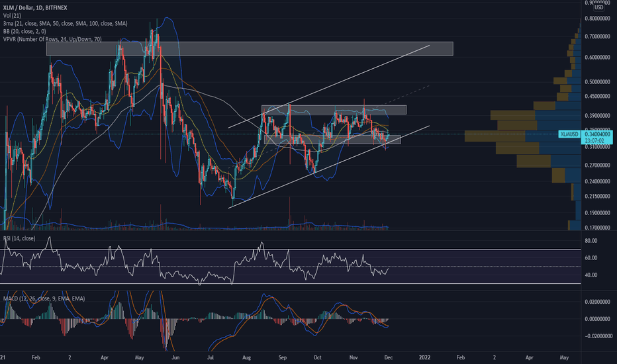Open the USD currency selector
This screenshot has height=364, width=617.
[x=598, y=7]
